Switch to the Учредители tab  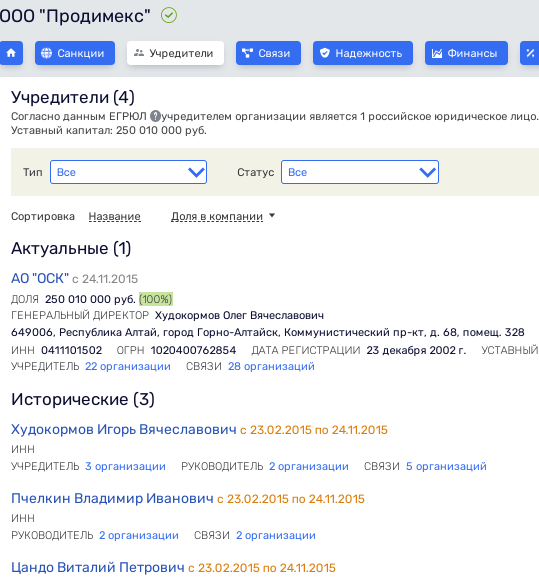(175, 53)
